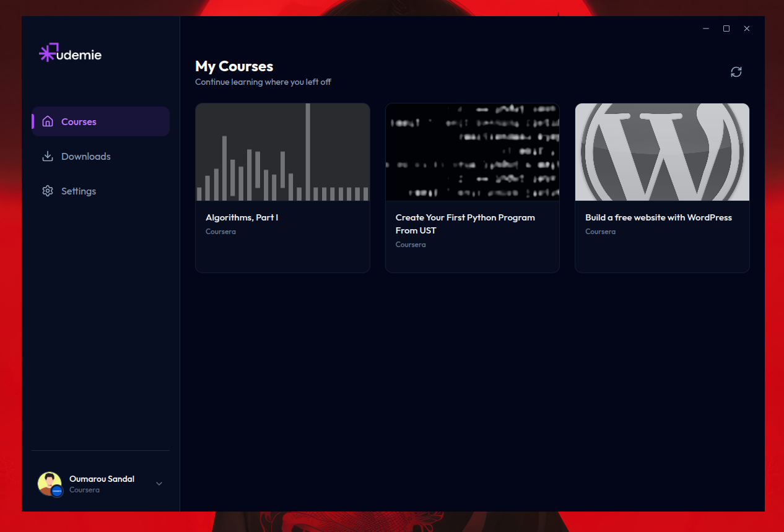The height and width of the screenshot is (532, 784).
Task: Click the Coursera label under Algorithms, Part I
Action: tap(220, 231)
